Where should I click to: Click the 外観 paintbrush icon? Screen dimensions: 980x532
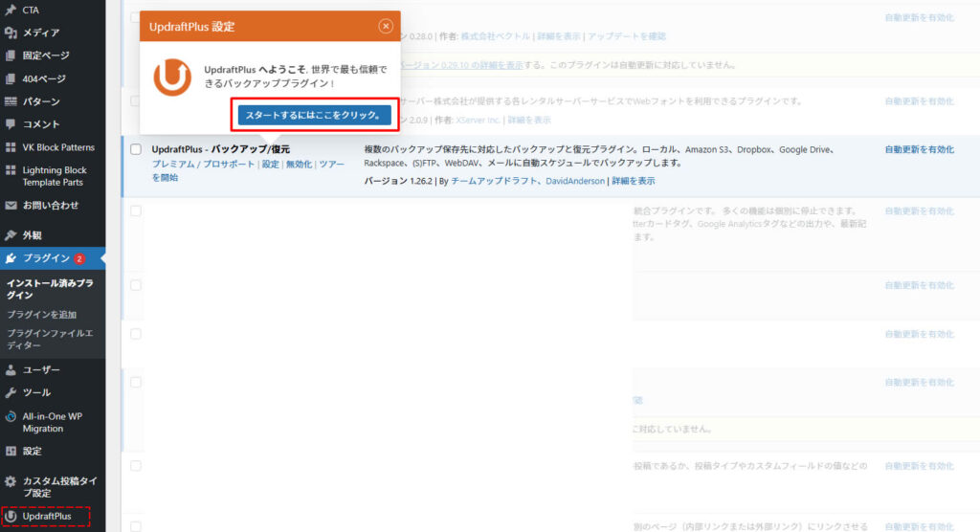coord(11,235)
